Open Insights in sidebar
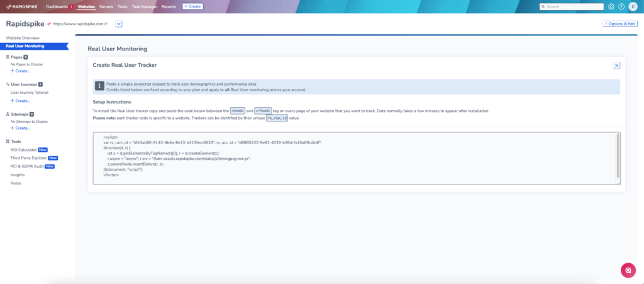Image resolution: width=644 pixels, height=284 pixels. [18, 174]
